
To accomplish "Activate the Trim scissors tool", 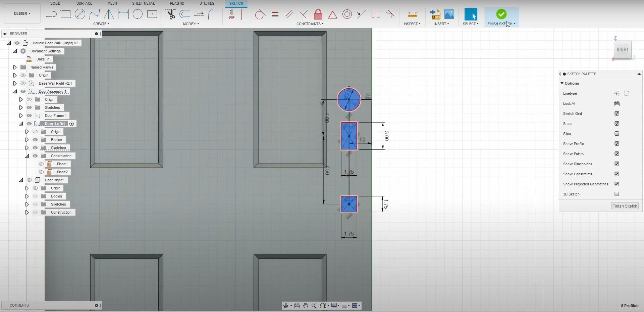I will pyautogui.click(x=171, y=14).
